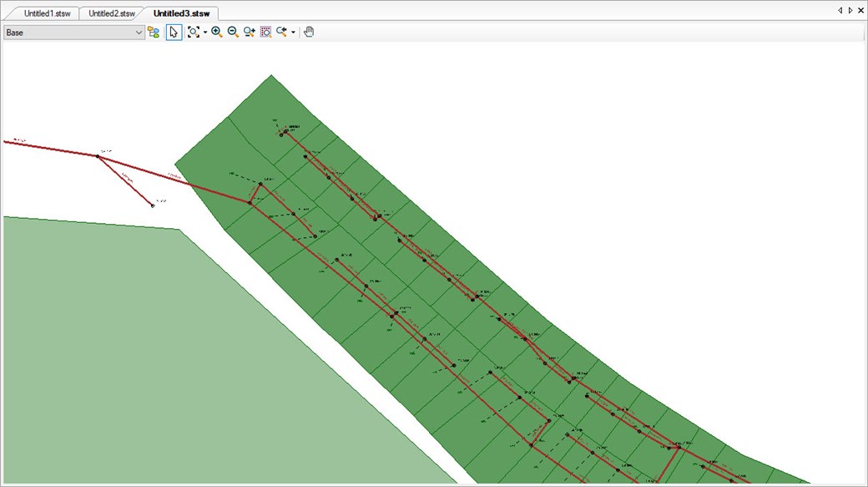Viewport: 868px width, 487px height.
Task: Expand the Zoom Previous dropdown arrow
Action: click(293, 33)
